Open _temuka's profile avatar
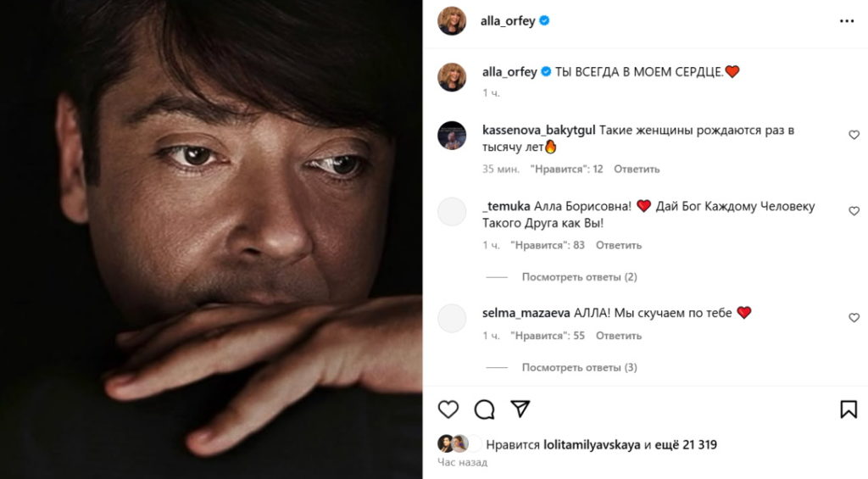This screenshot has width=868, height=479. click(452, 212)
